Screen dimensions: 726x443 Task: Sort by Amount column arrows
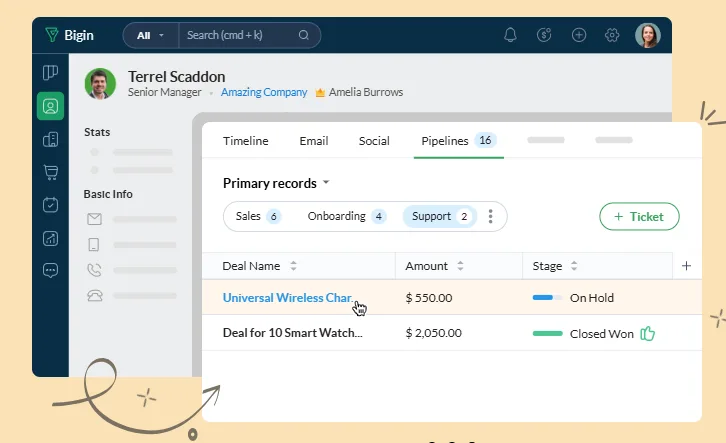pyautogui.click(x=460, y=266)
